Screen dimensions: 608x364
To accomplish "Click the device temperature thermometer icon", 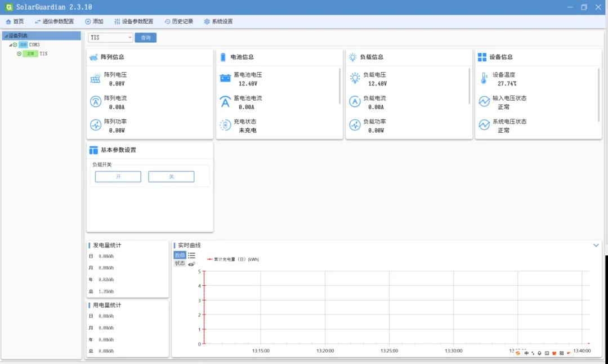I will (x=484, y=79).
